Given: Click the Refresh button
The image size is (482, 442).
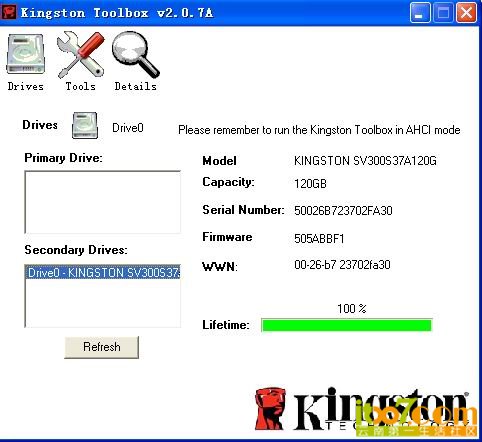Looking at the screenshot, I should coord(102,347).
